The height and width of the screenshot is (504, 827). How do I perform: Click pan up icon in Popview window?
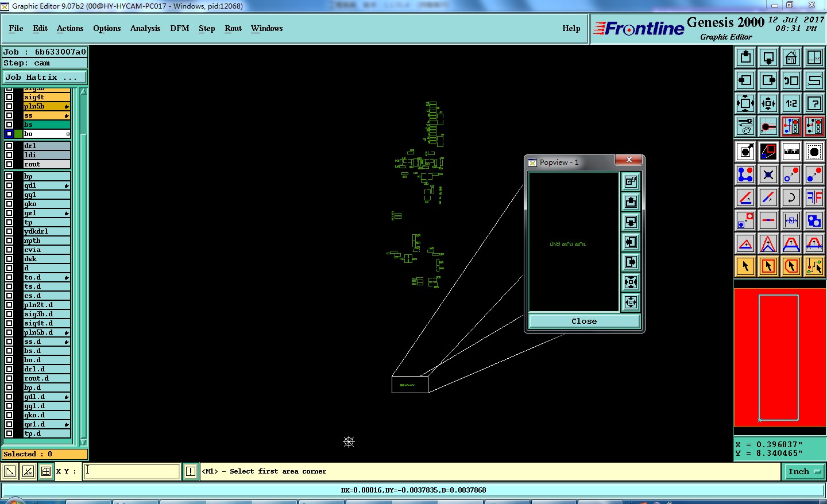point(631,201)
